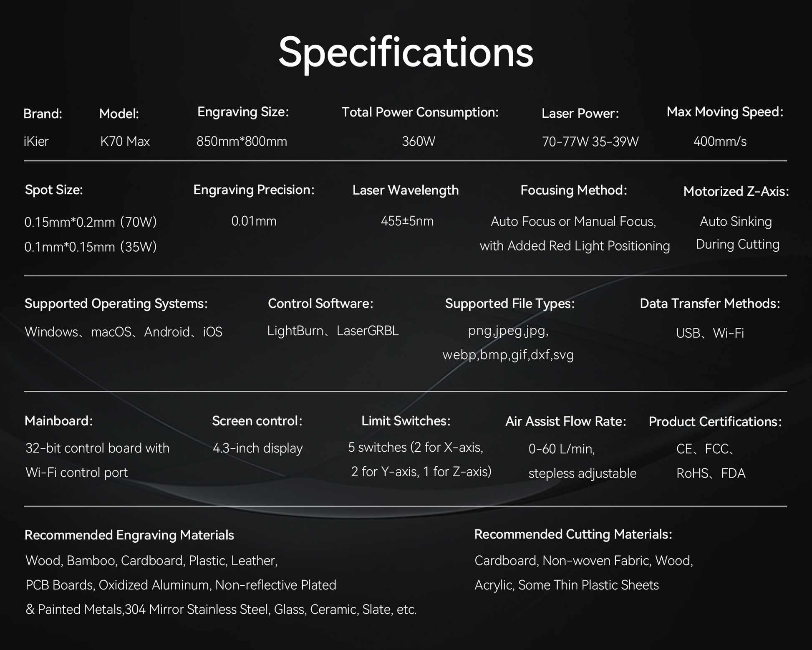This screenshot has width=812, height=650.
Task: Click the Brand label
Action: coord(43,114)
